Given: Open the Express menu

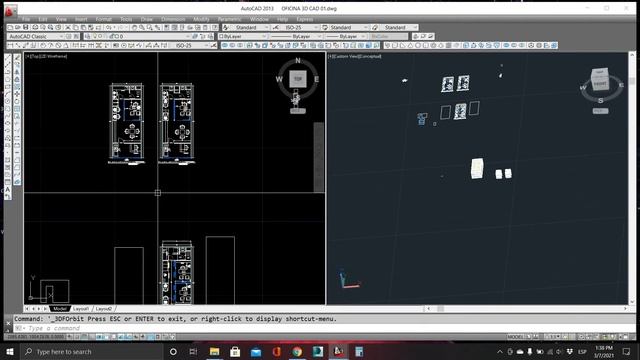Looking at the screenshot, I should (305, 19).
